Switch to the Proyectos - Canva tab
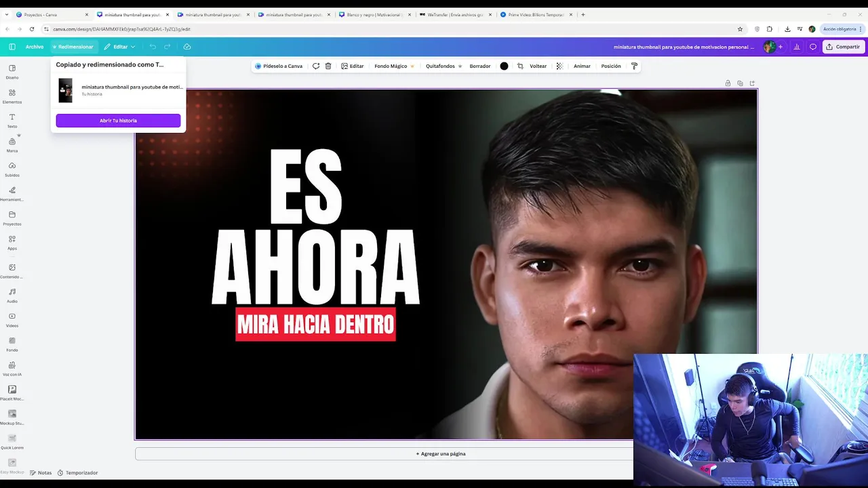The height and width of the screenshot is (488, 868). 52,14
